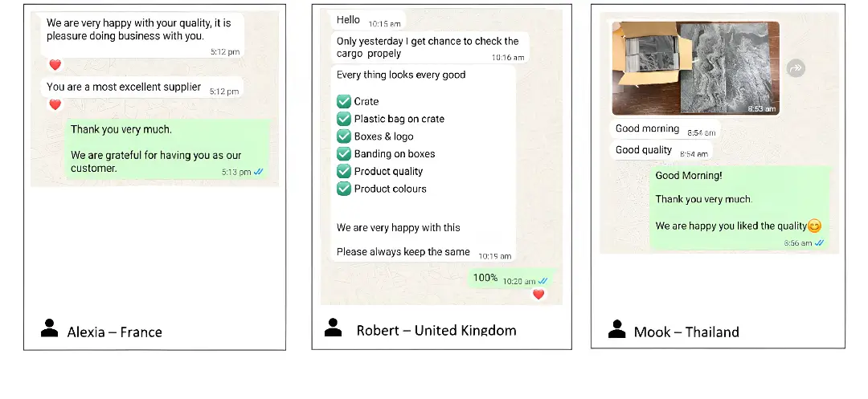Click the smiling emoji in the quality reply
868x399 pixels.
tap(814, 226)
